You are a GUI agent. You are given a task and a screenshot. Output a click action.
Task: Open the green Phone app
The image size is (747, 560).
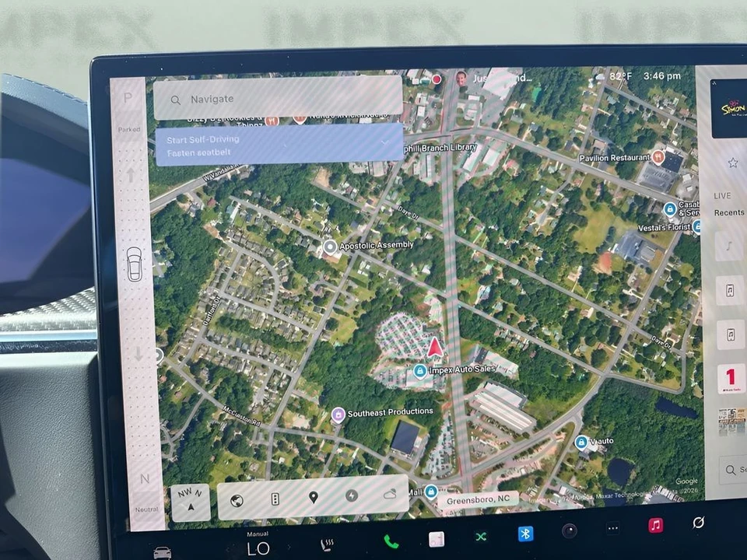pos(391,541)
